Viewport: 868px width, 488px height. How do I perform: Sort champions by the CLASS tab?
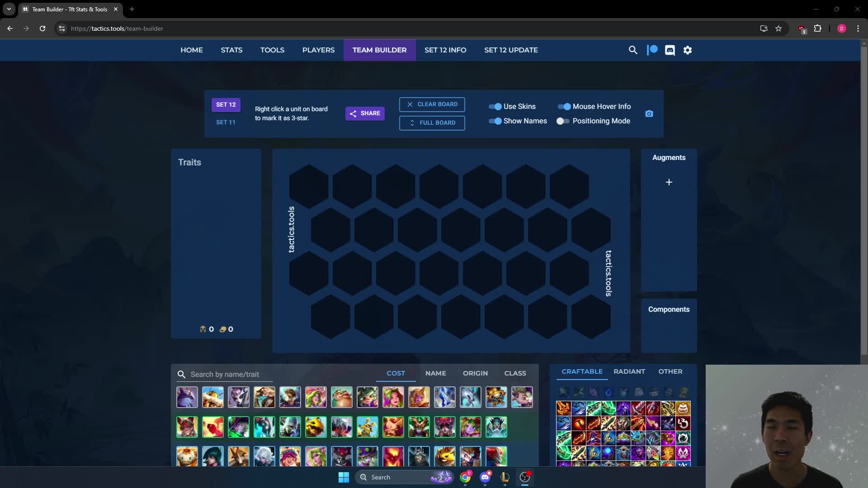tap(515, 373)
